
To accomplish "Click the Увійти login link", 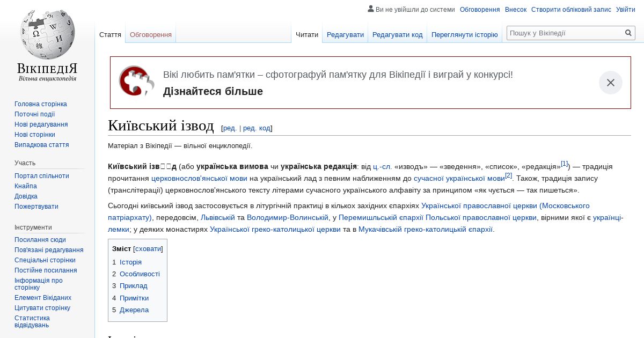I will (626, 9).
